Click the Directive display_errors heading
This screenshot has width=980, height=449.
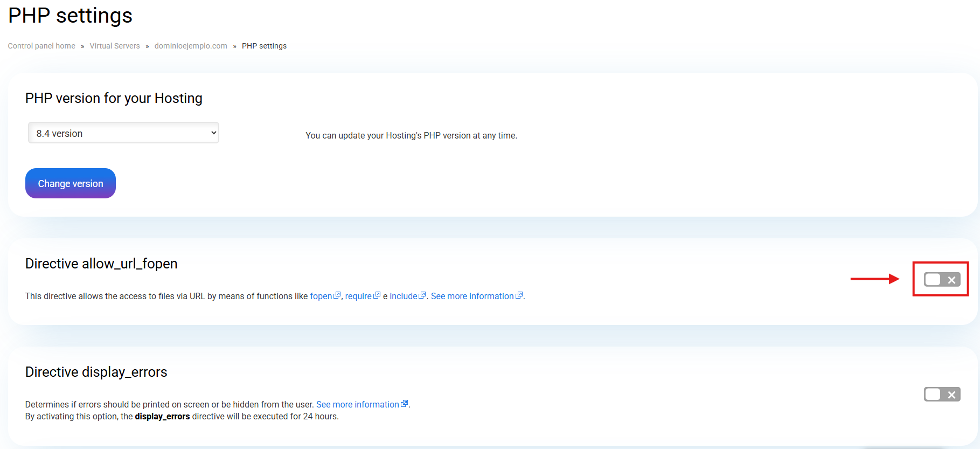[x=96, y=372]
